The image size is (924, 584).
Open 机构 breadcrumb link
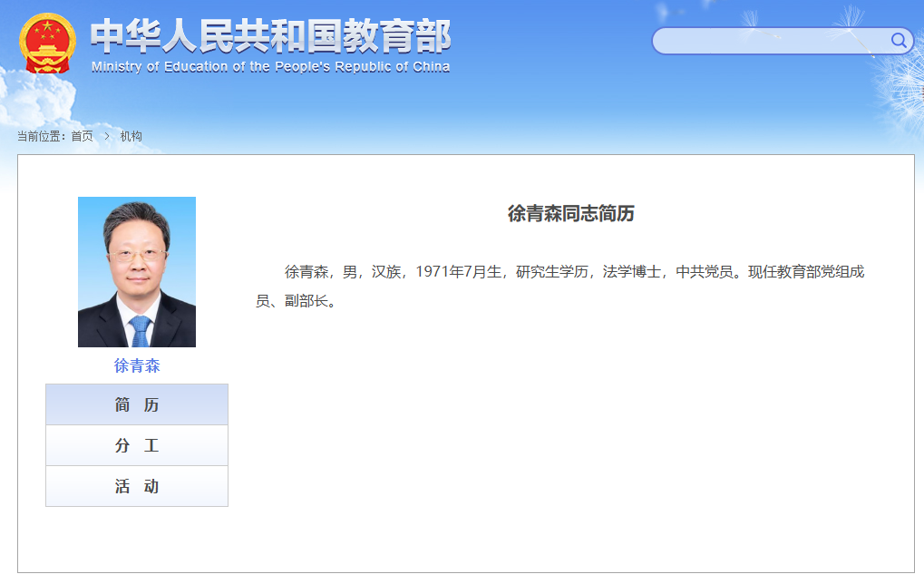(131, 136)
